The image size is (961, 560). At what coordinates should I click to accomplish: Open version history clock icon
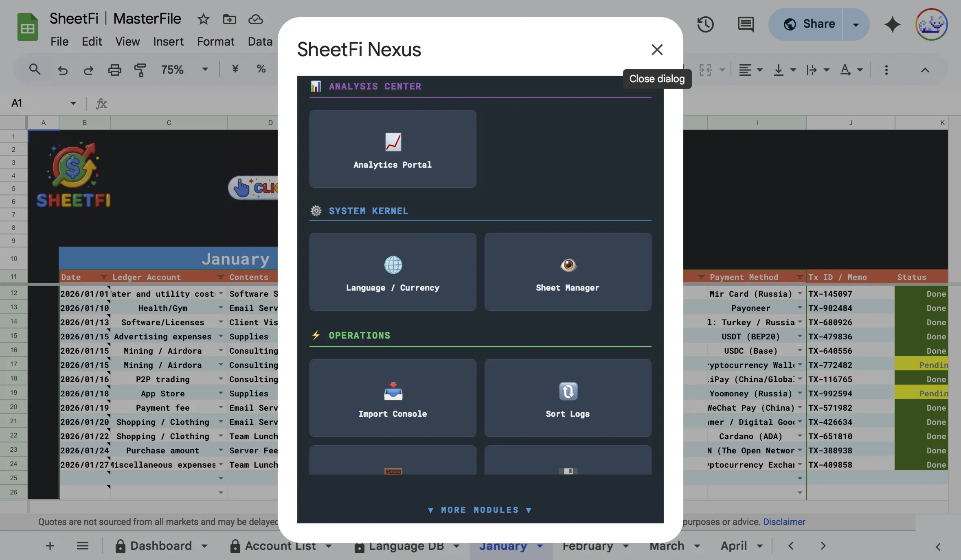(705, 24)
